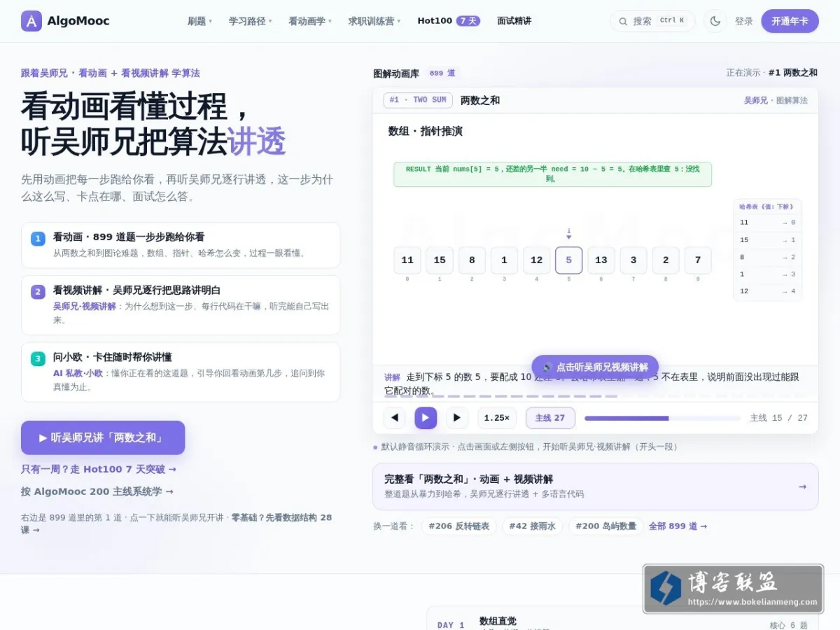Click the 899 道 badge
This screenshot has height=630, width=840.
pos(442,73)
